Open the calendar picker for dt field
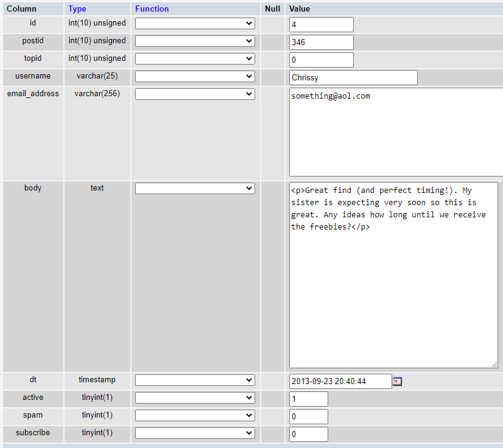This screenshot has width=503, height=448. pyautogui.click(x=397, y=381)
